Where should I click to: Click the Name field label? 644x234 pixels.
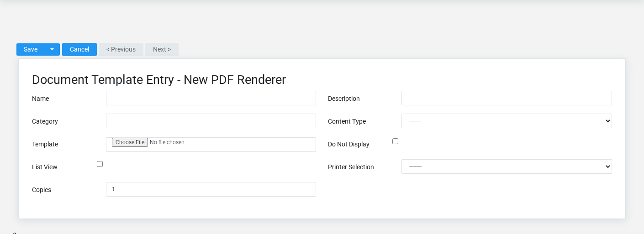pyautogui.click(x=40, y=99)
